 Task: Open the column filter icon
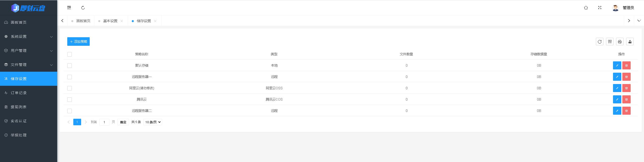click(609, 42)
